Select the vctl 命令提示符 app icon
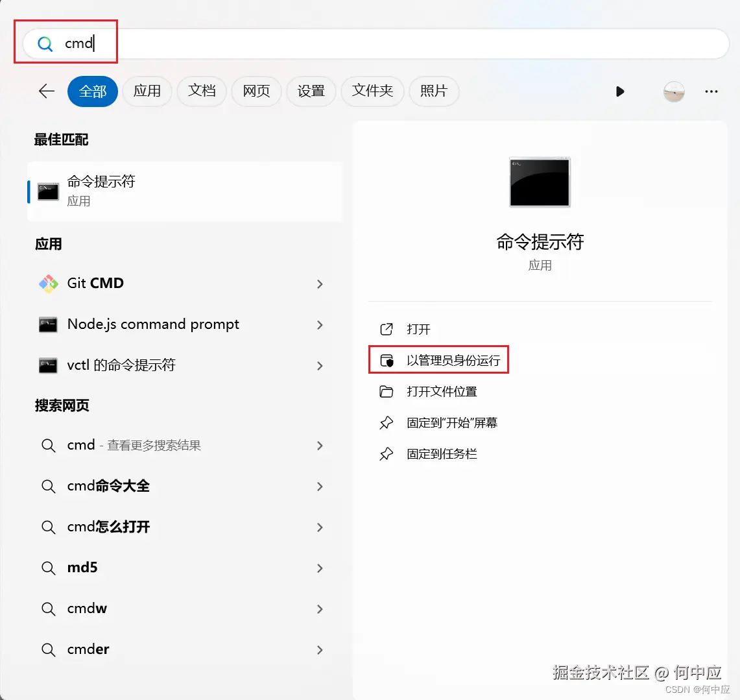 click(47, 365)
